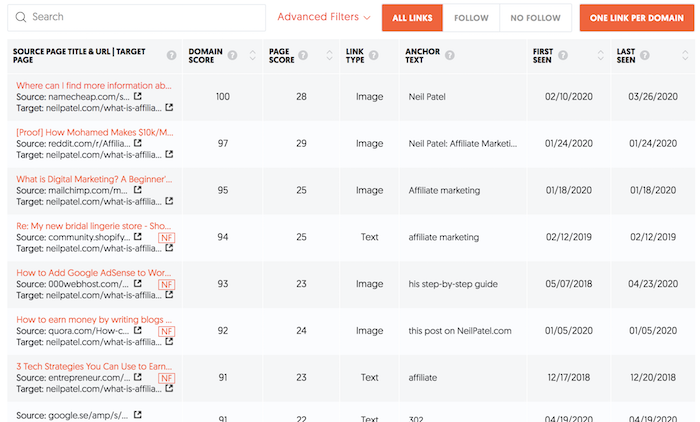Open 'Re: My new bridal lingerie store' link
700x422 pixels.
click(x=93, y=226)
